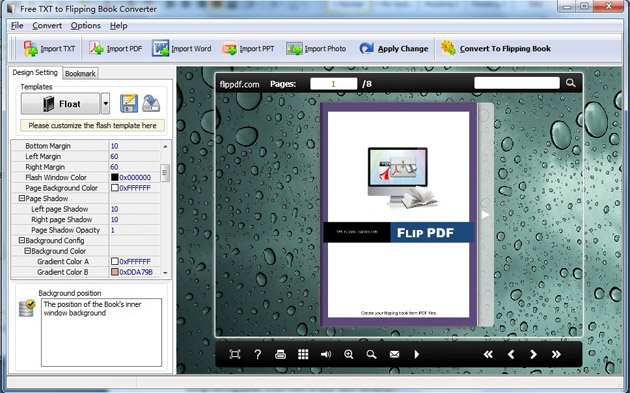The width and height of the screenshot is (630, 393).
Task: Load template settings icon next to save
Action: point(151,104)
